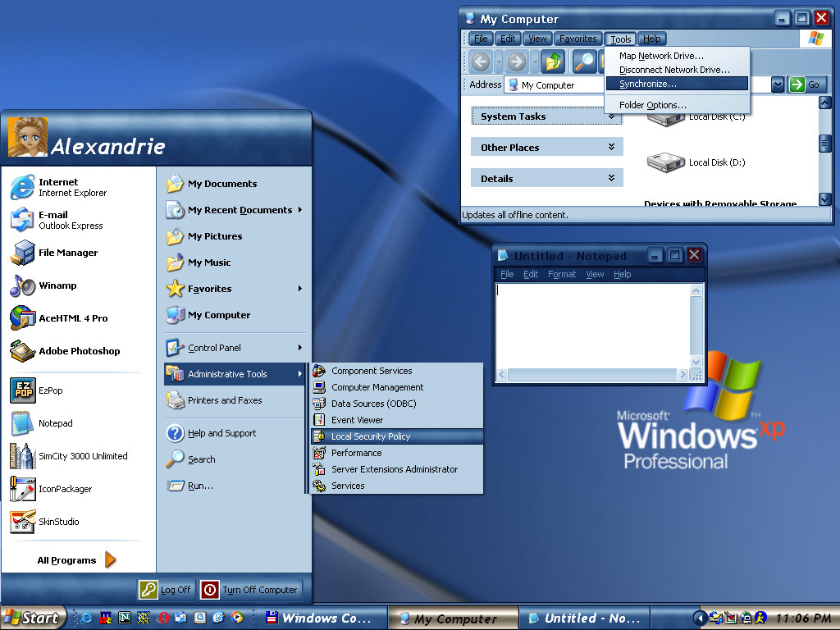The image size is (840, 630).
Task: Expand Control Panel submenu
Action: (x=300, y=348)
